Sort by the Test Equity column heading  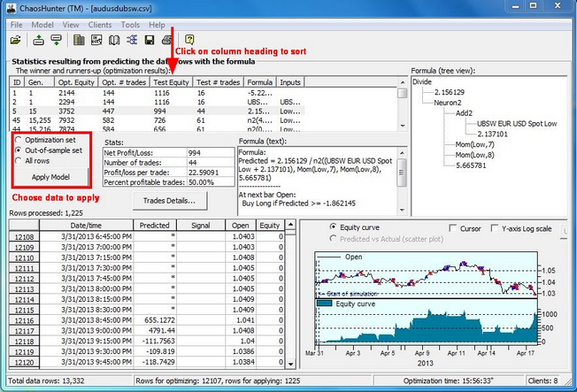[x=171, y=82]
